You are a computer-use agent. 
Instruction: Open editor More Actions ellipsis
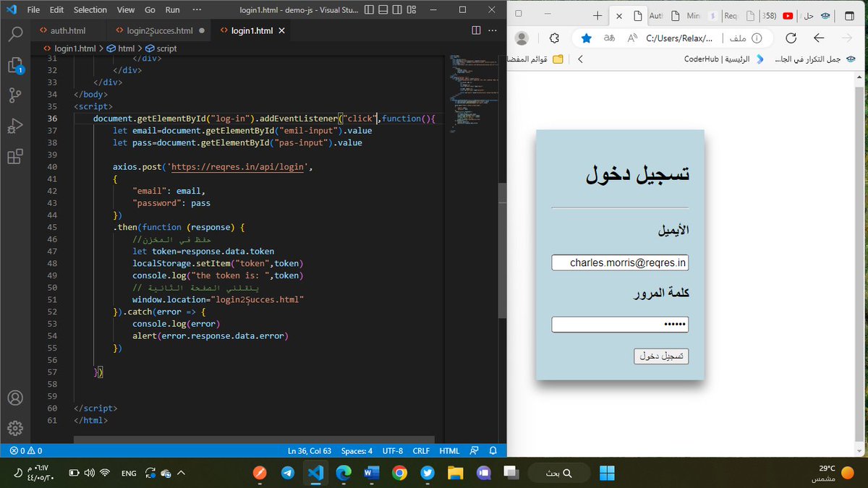[x=493, y=30]
